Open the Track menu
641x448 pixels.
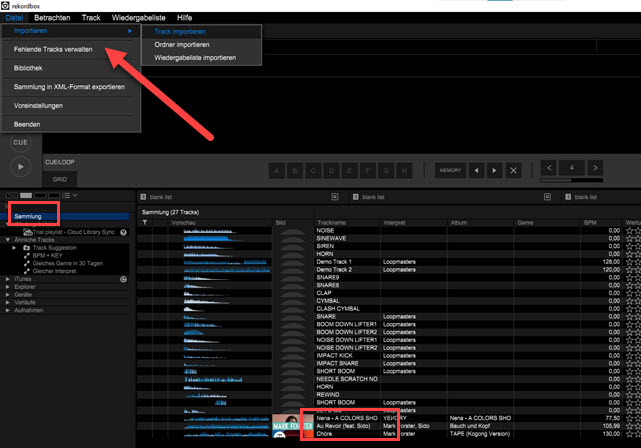91,18
